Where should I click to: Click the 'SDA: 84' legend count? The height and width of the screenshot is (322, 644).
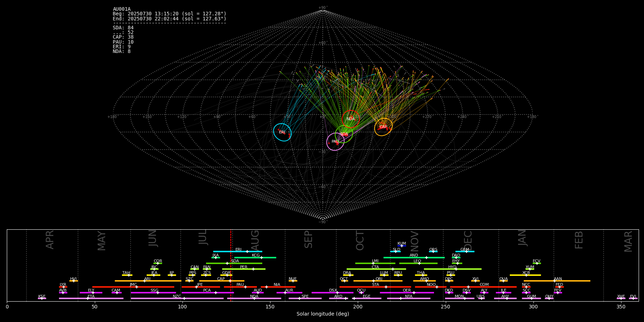click(x=123, y=28)
